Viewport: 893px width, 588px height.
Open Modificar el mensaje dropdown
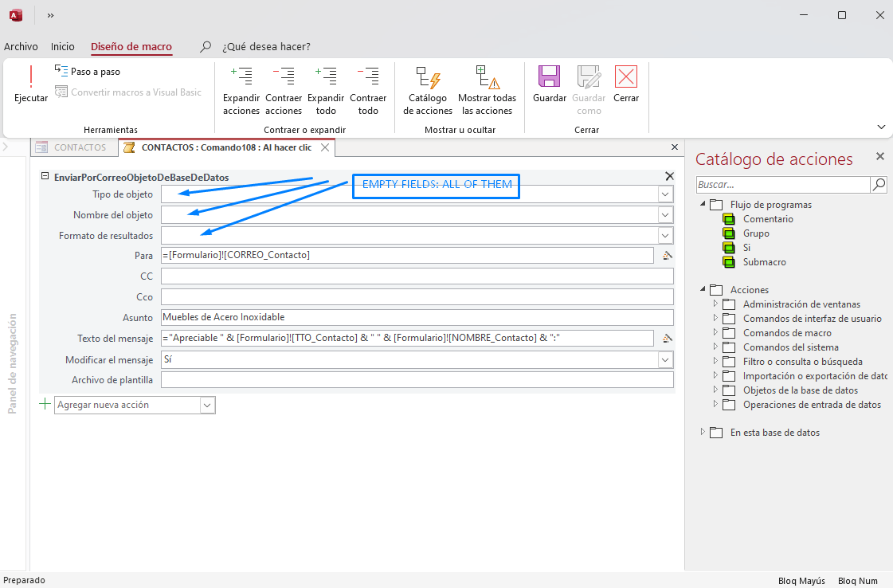(x=665, y=359)
